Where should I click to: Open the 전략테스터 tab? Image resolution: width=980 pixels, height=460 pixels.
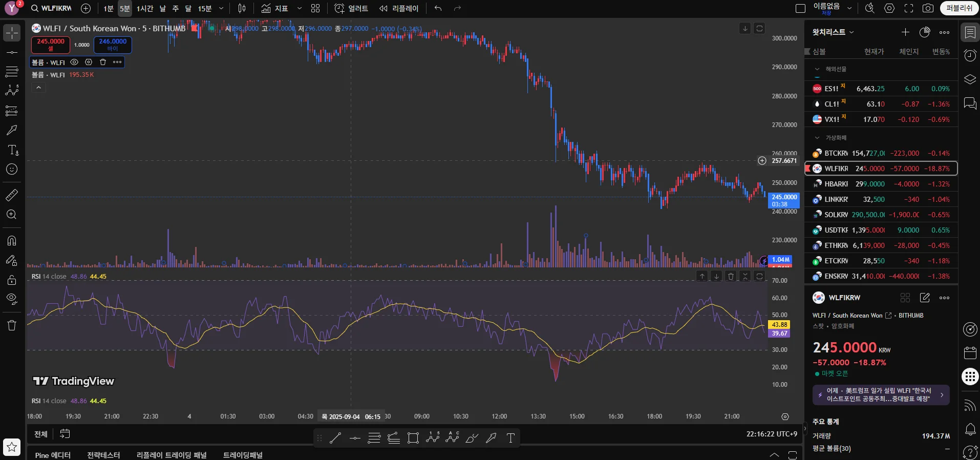103,455
